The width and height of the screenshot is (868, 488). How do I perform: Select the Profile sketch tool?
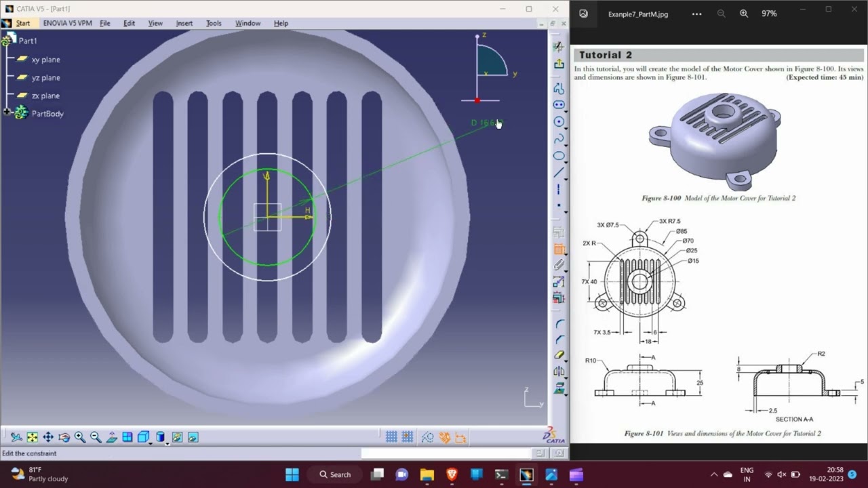[x=559, y=89]
